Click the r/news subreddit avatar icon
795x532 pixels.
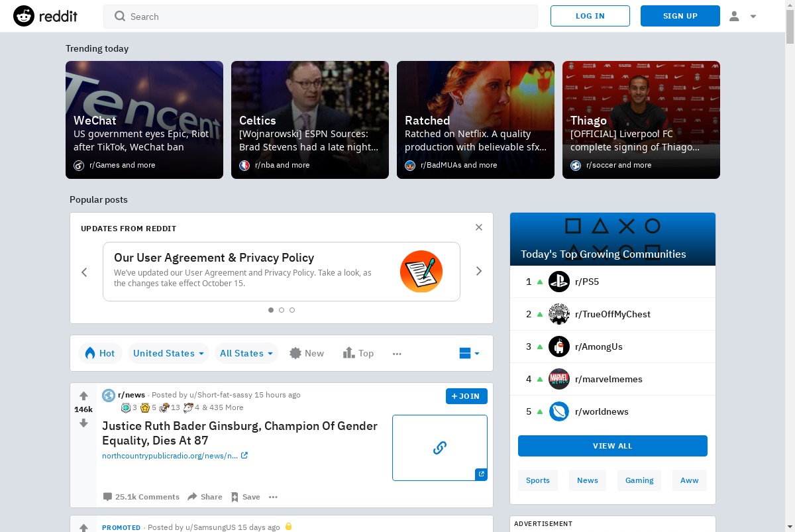pos(109,396)
